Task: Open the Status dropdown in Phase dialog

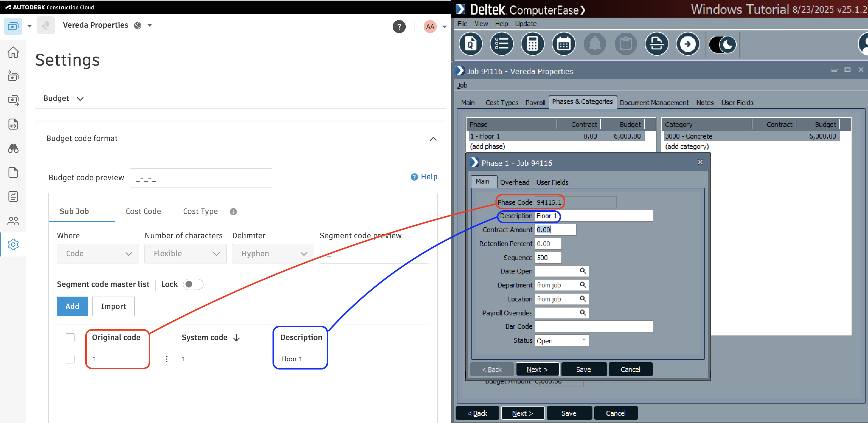Action: click(x=562, y=340)
